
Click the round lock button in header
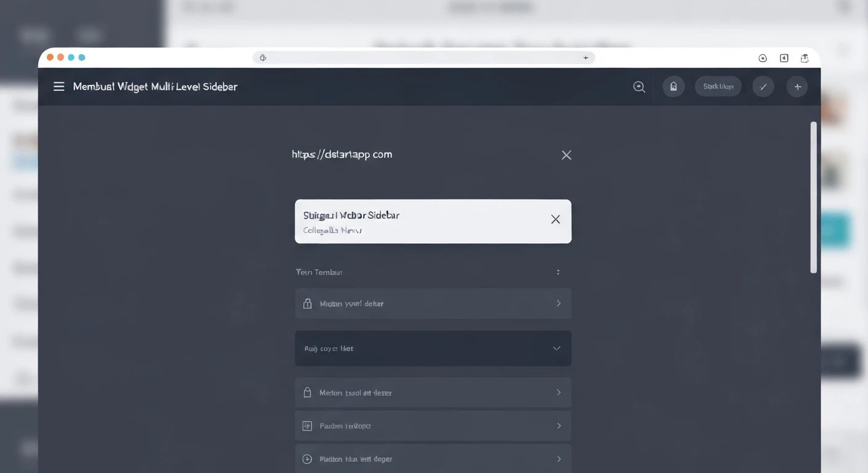tap(674, 87)
